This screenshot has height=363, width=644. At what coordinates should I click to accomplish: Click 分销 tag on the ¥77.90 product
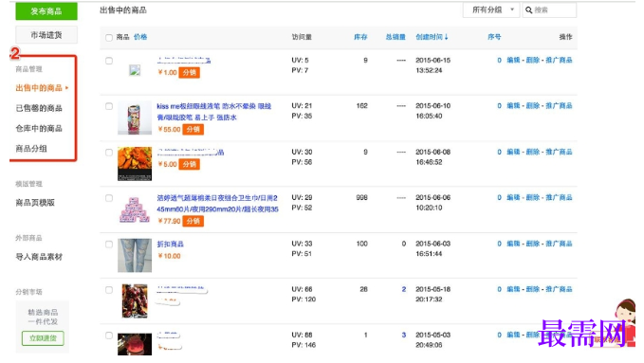(193, 221)
